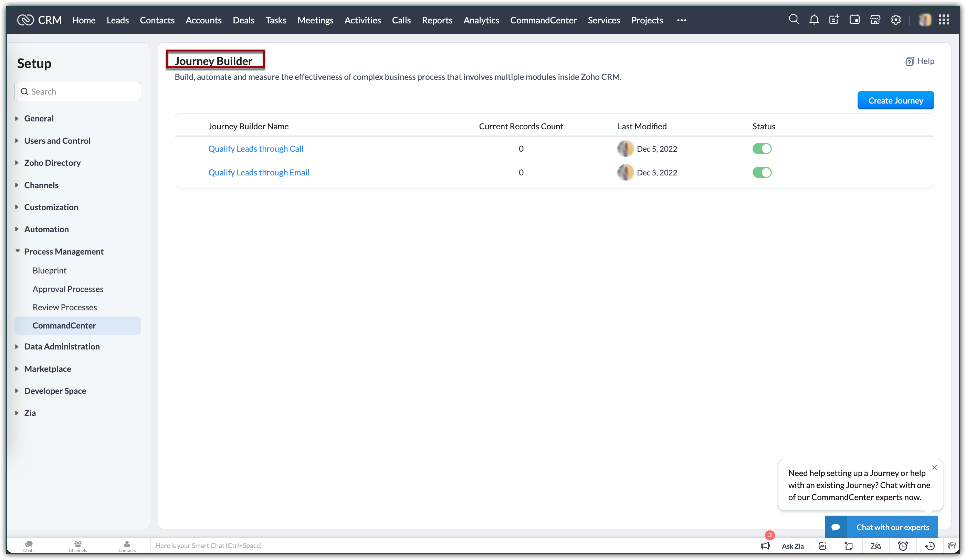
Task: Open the calendar icon in top bar
Action: 854,20
